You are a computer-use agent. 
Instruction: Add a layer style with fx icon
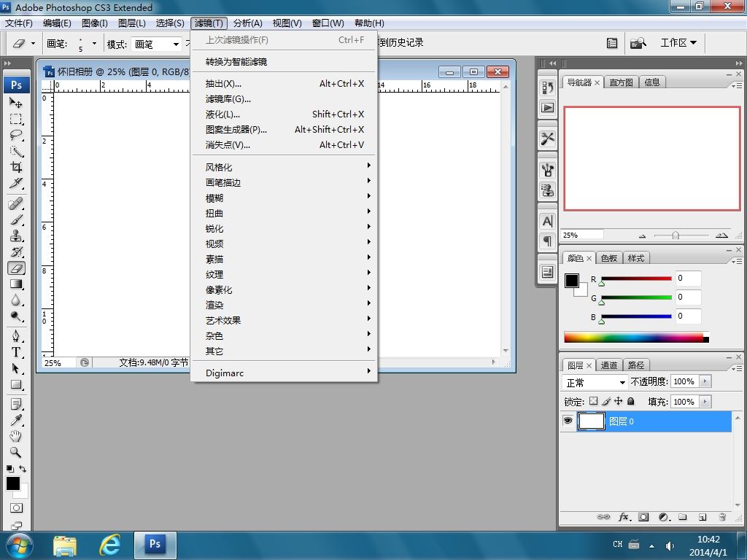pyautogui.click(x=624, y=517)
